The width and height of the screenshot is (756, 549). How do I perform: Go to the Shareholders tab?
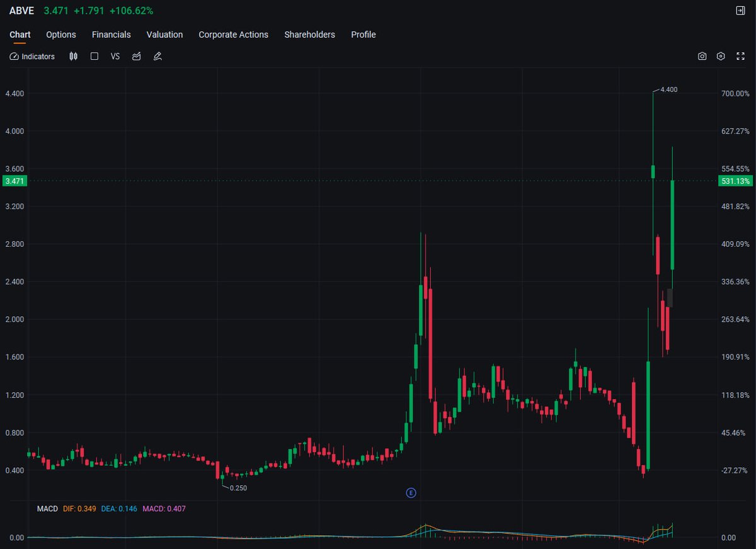310,35
